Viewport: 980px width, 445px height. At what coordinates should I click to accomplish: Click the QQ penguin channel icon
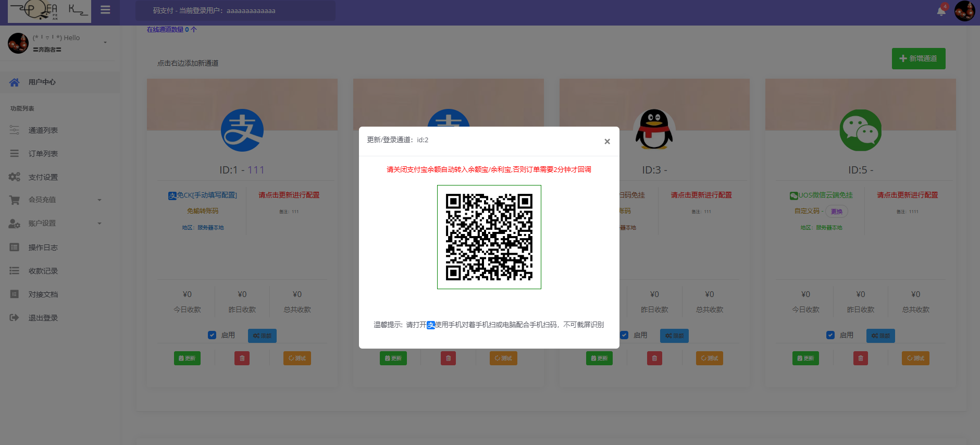pyautogui.click(x=654, y=130)
